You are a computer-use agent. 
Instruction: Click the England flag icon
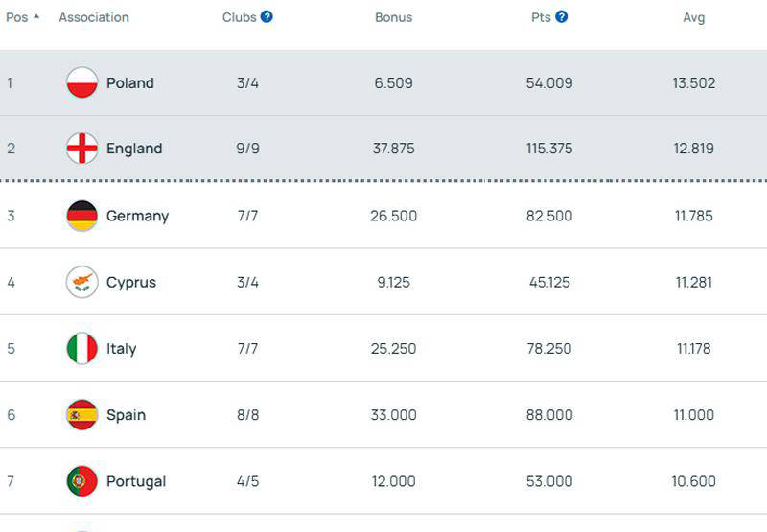82,149
